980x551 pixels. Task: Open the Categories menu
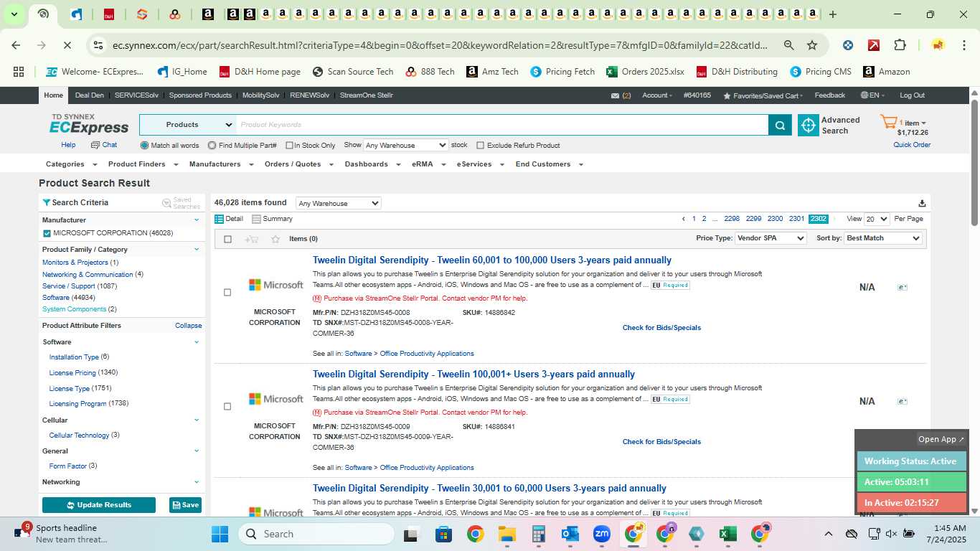(70, 164)
